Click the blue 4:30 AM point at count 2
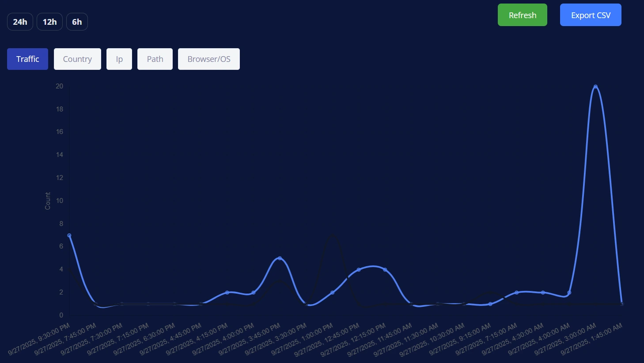The image size is (644, 363). (543, 293)
